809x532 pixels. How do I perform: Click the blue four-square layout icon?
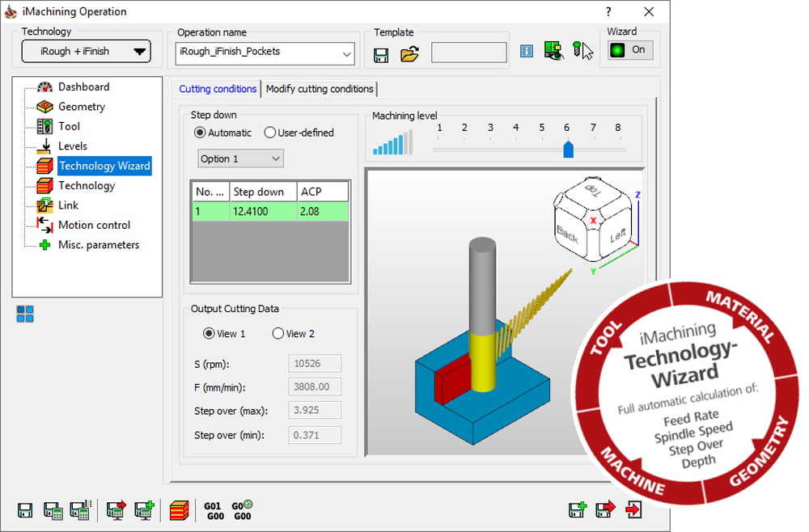click(25, 314)
